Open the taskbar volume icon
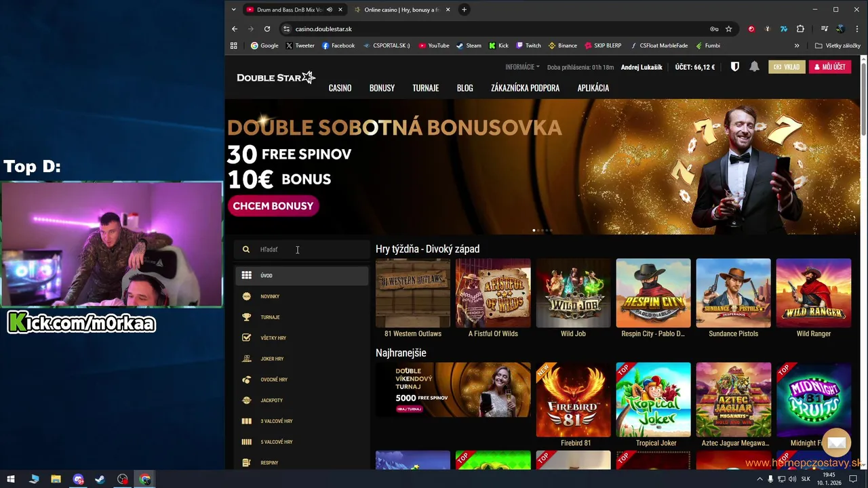Image resolution: width=868 pixels, height=488 pixels. pos(792,479)
